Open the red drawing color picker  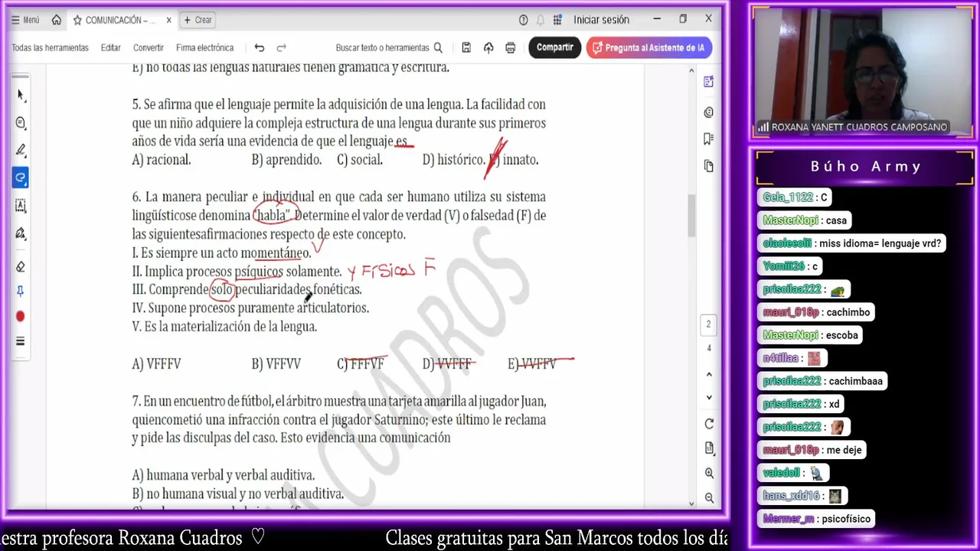coord(21,316)
